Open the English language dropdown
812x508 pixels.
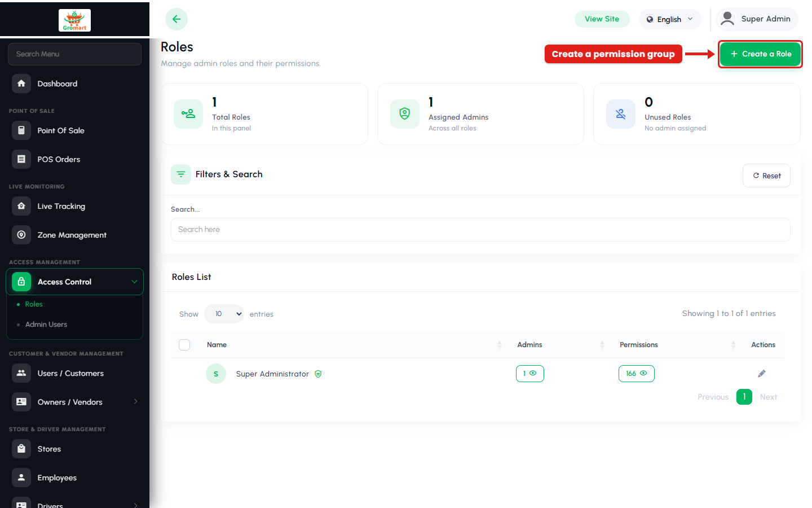670,19
